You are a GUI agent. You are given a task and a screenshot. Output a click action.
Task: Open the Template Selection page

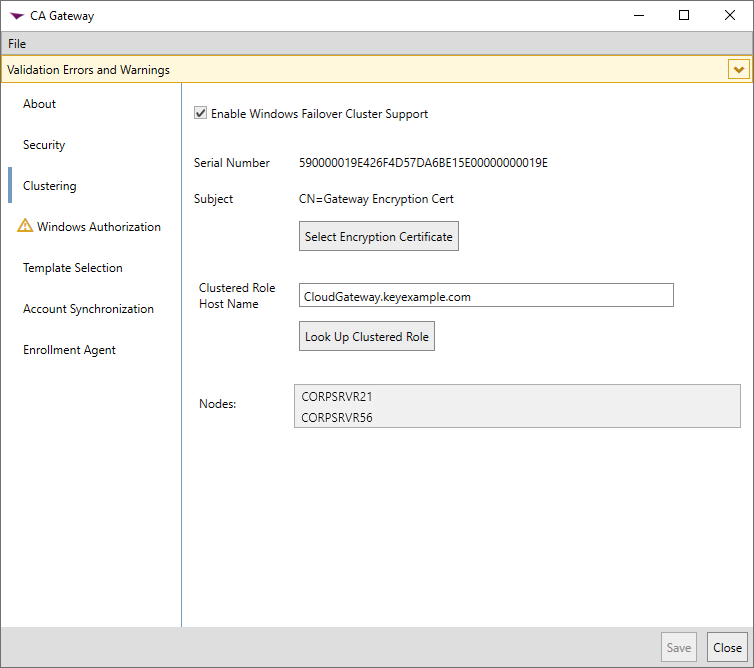[73, 268]
